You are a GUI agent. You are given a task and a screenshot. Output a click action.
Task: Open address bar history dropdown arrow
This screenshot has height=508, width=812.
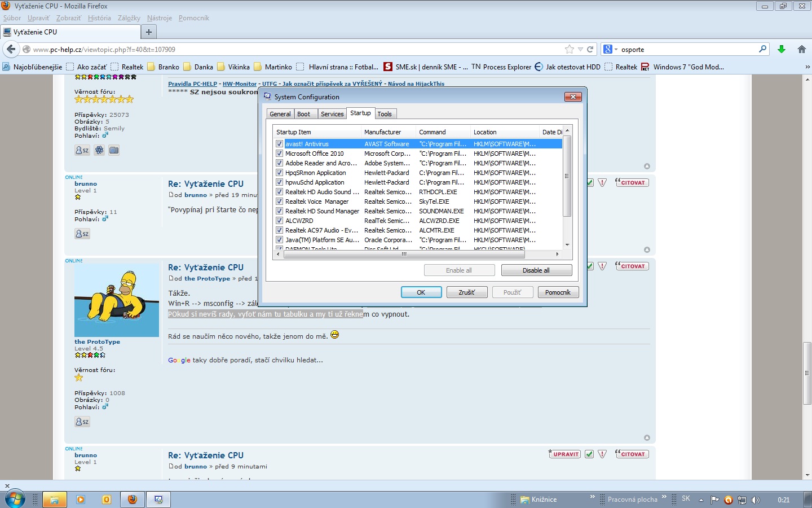pyautogui.click(x=580, y=49)
